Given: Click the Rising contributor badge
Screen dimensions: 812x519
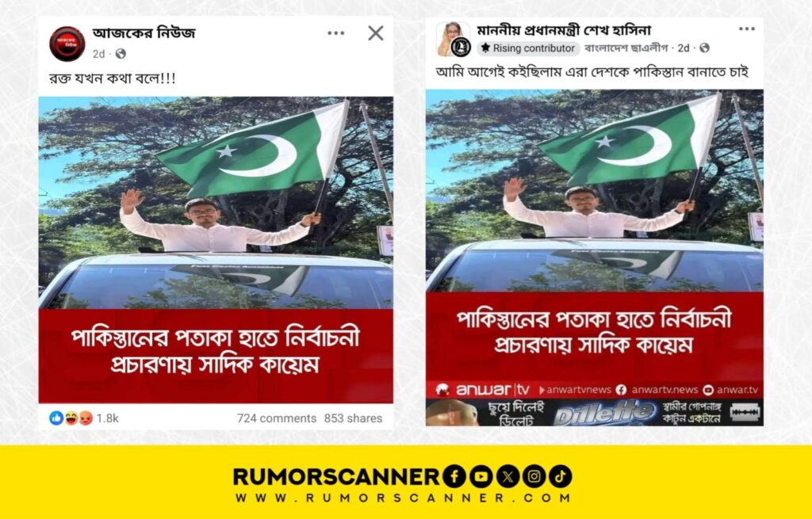Looking at the screenshot, I should 527,48.
